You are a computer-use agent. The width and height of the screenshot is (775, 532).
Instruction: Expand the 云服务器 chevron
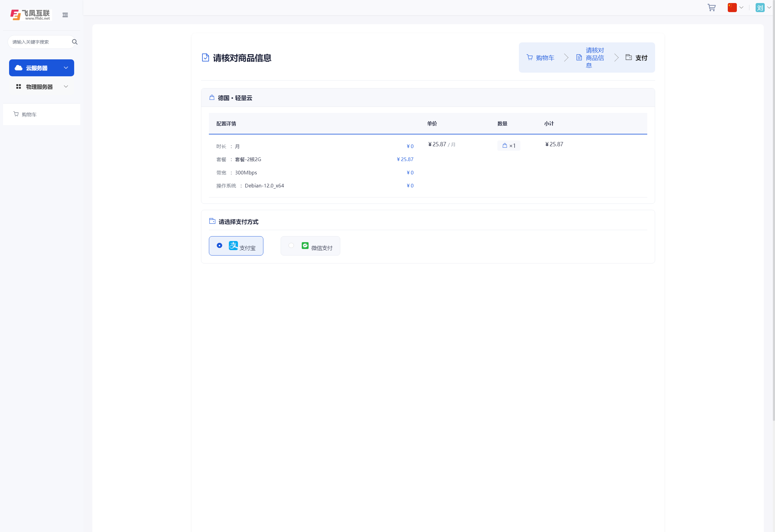coord(66,68)
